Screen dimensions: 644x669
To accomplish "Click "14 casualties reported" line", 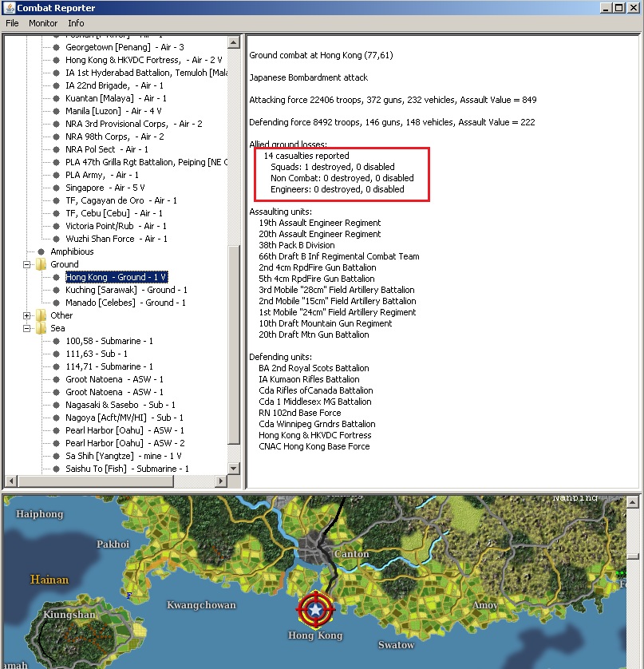I will click(306, 156).
